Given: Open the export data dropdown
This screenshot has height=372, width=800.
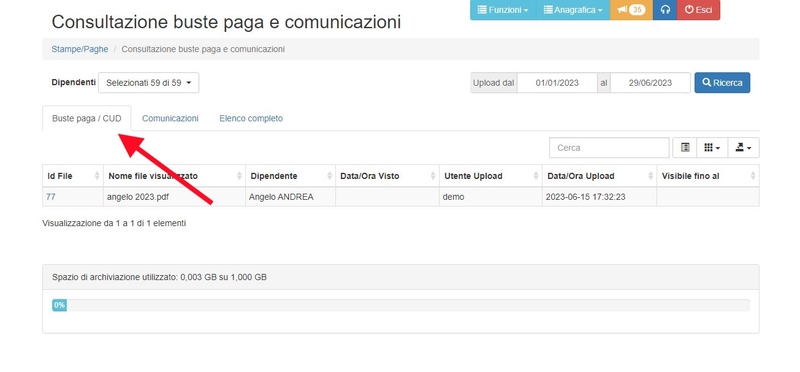Looking at the screenshot, I should coord(743,147).
